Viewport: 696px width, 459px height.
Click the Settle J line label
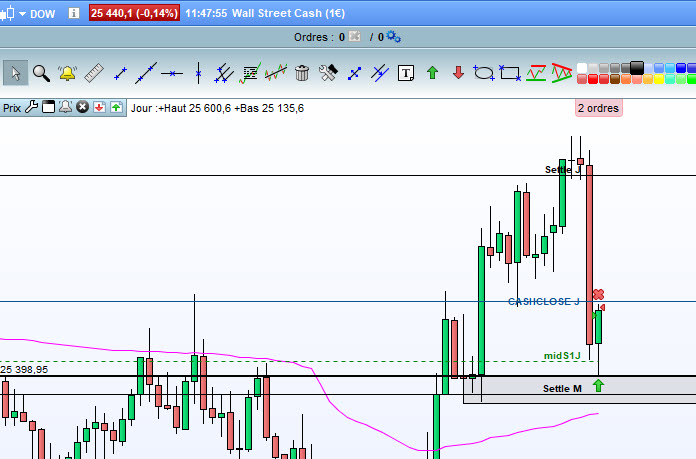coord(562,170)
